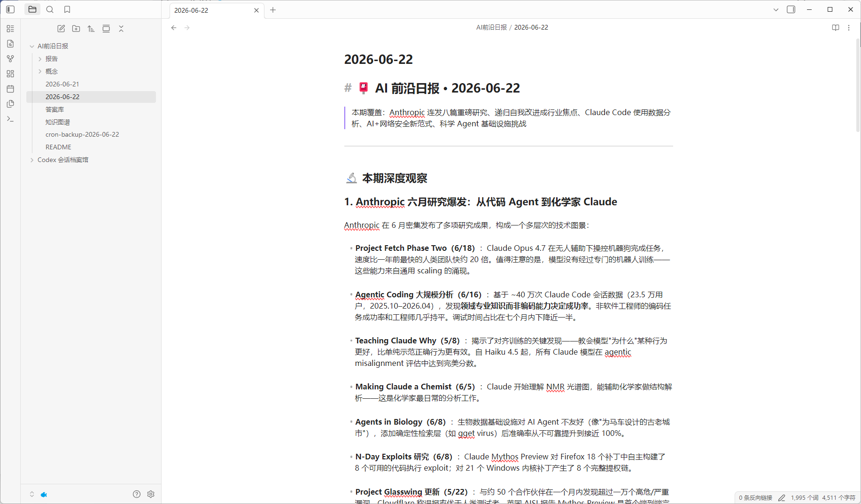The image size is (861, 504).
Task: Close the 2026-06-22 tab
Action: (x=256, y=10)
